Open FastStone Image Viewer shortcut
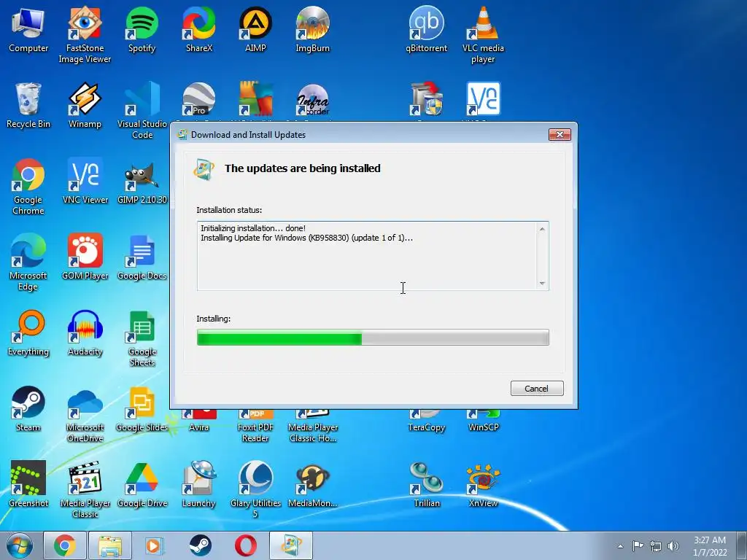The height and width of the screenshot is (560, 747). click(x=85, y=36)
